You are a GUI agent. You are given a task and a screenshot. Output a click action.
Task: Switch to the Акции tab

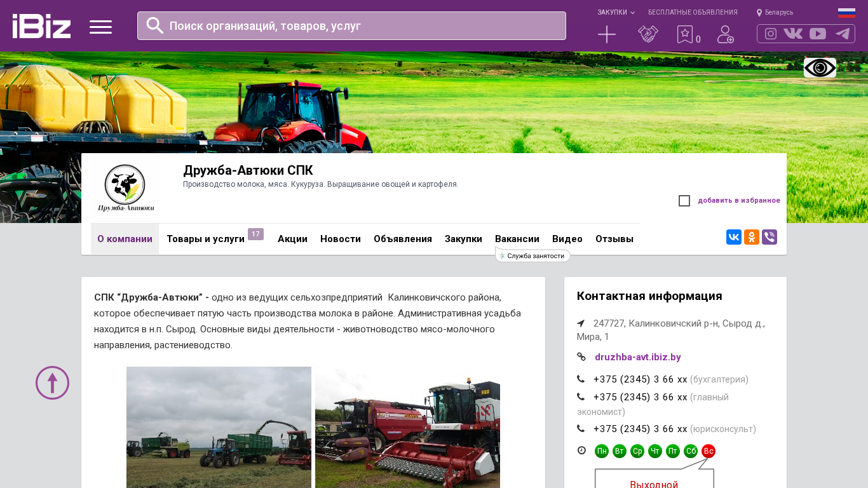[x=292, y=239]
